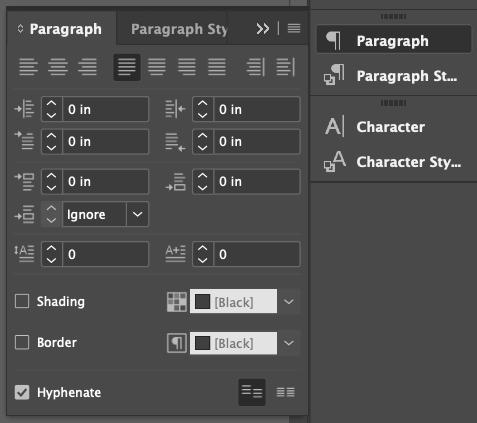The image size is (477, 423).
Task: Click the First Line Left Indent field
Action: coord(105,141)
